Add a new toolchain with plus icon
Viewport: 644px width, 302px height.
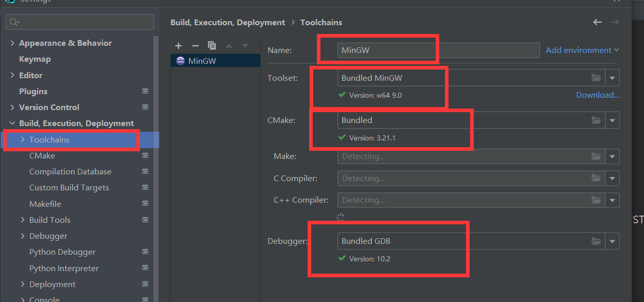[x=178, y=46]
